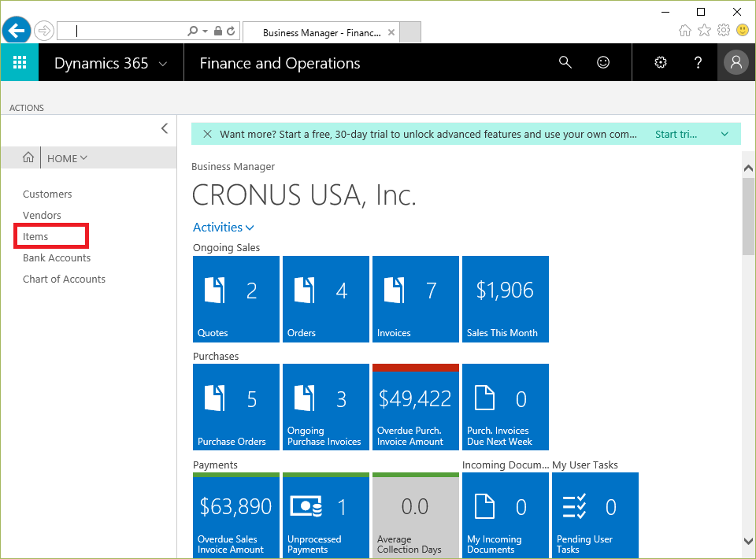Open Vendors in the navigation pane
756x559 pixels.
[x=42, y=215]
